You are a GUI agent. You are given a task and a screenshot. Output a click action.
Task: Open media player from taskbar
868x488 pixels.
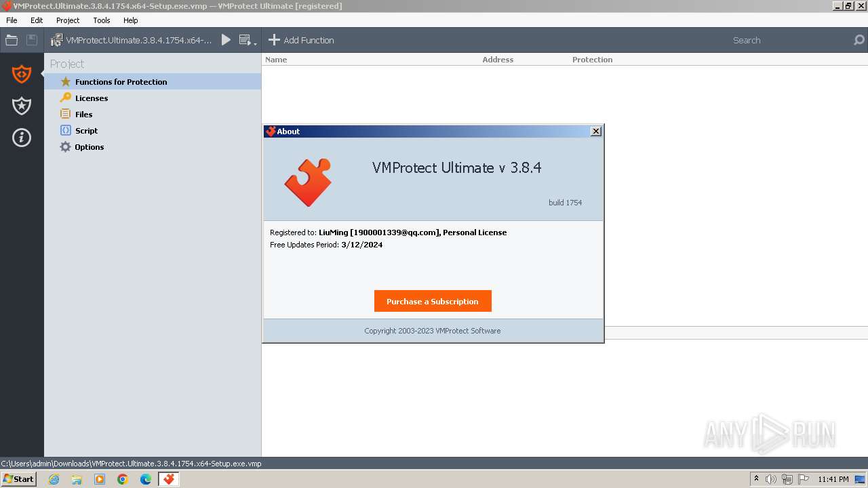click(100, 479)
